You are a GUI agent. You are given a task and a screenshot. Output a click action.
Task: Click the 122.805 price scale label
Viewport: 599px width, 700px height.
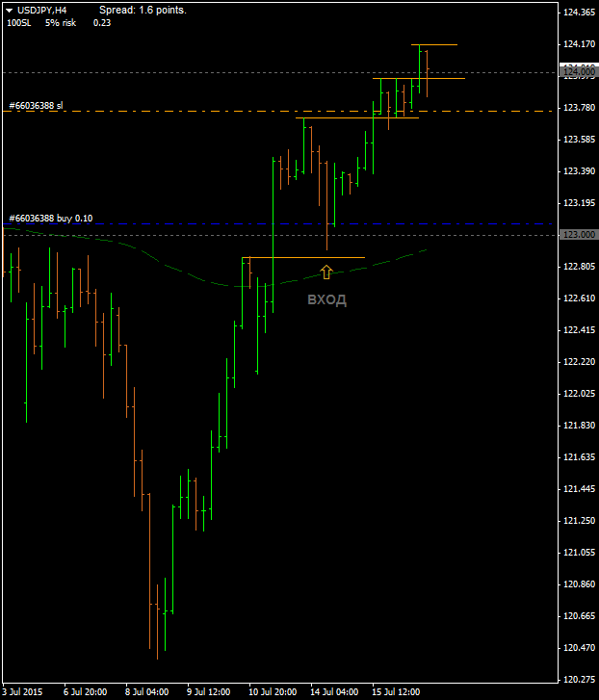[579, 267]
